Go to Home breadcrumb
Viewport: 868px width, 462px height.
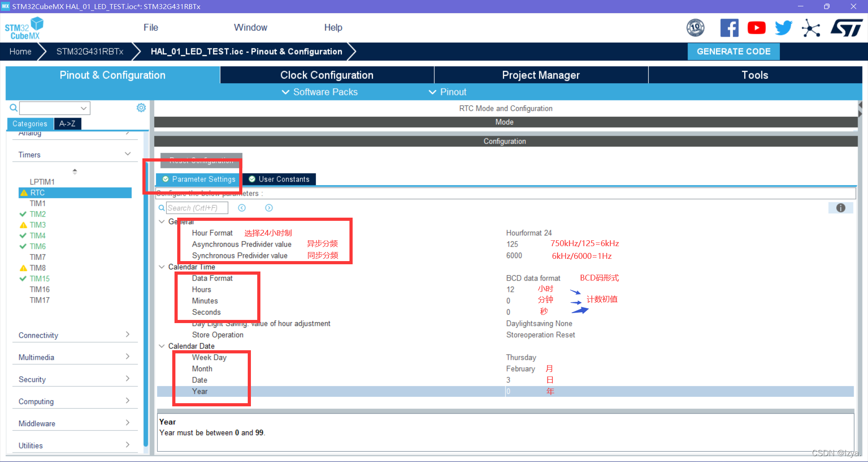click(20, 52)
